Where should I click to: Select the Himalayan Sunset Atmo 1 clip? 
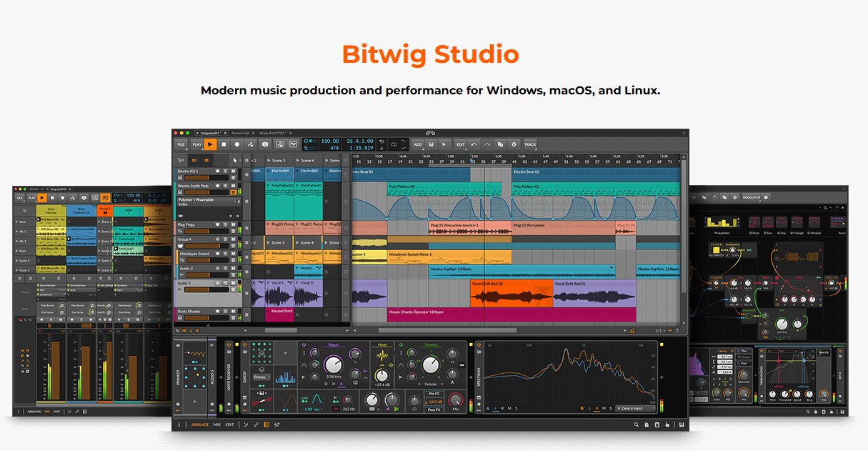point(449,257)
